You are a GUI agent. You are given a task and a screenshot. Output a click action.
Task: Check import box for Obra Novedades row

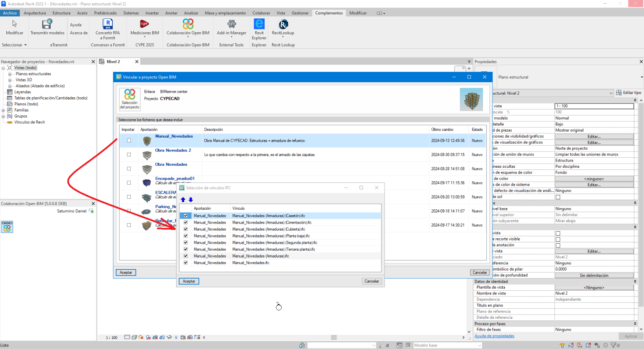click(129, 169)
